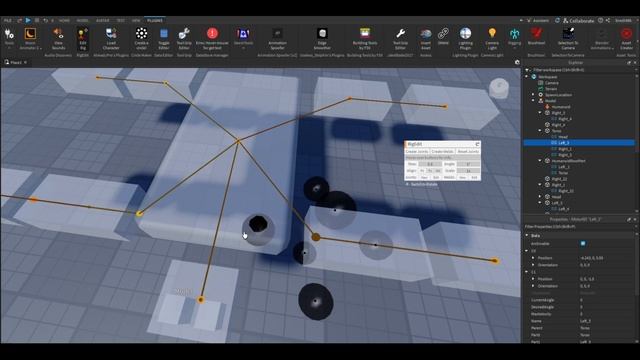Collapse the Workspace node in Explorer

click(527, 77)
